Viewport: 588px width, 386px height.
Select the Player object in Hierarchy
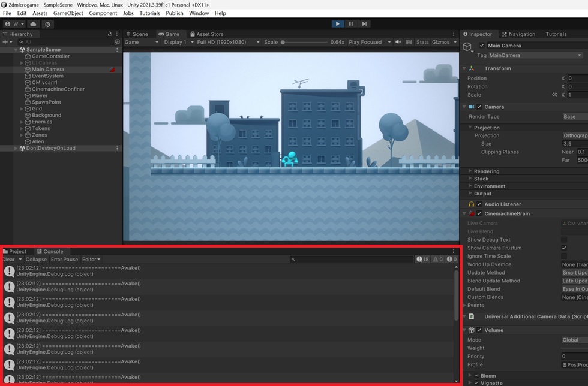click(40, 95)
